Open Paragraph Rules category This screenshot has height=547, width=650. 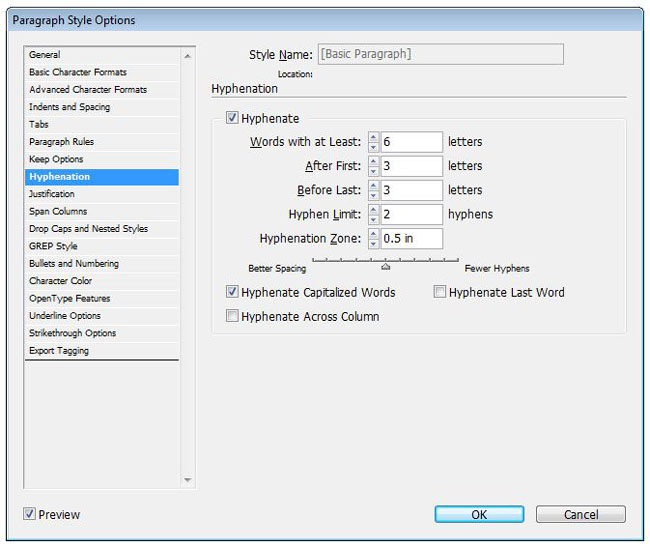pos(102,142)
